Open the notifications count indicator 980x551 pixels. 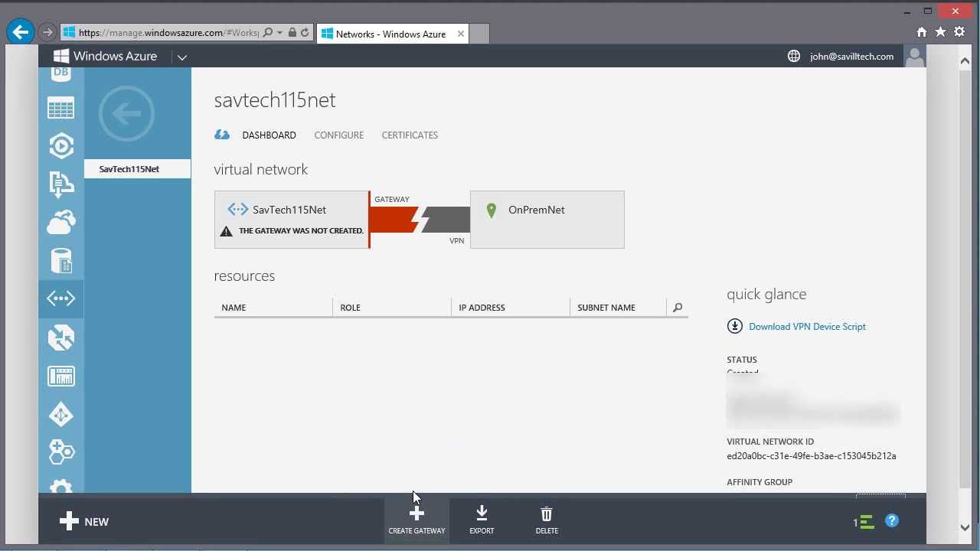point(864,522)
